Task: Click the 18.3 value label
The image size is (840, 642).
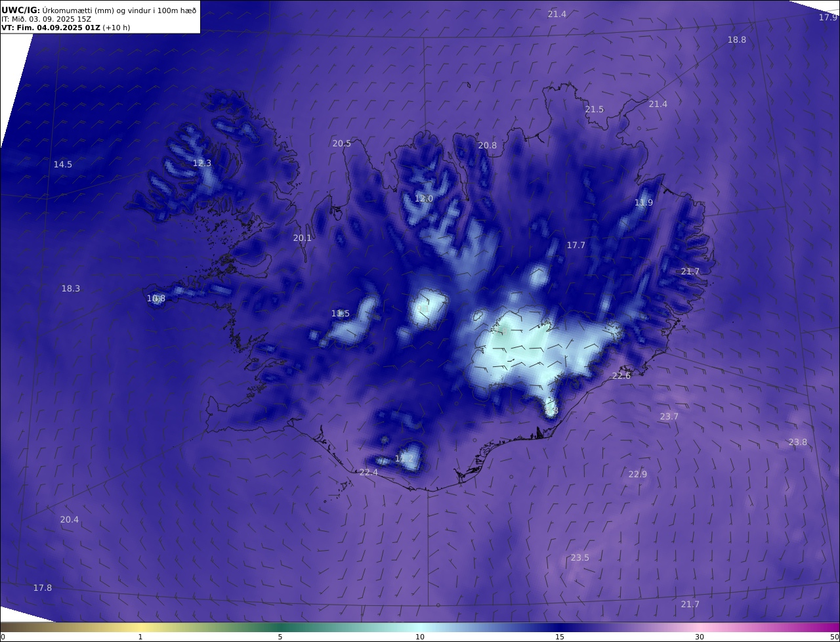Action: (71, 289)
